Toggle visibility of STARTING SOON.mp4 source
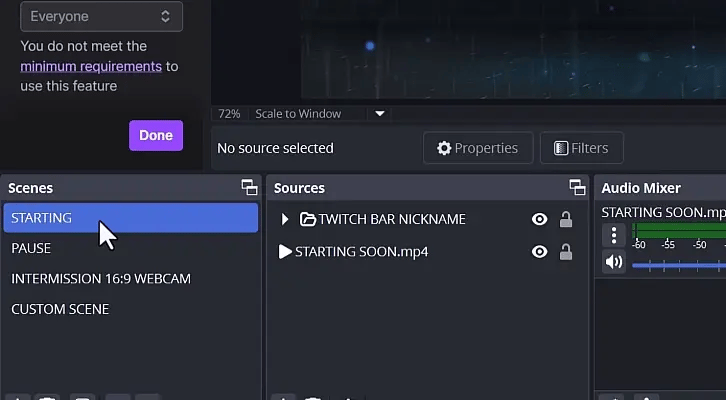Screen dimensions: 726x400 pyautogui.click(x=540, y=252)
